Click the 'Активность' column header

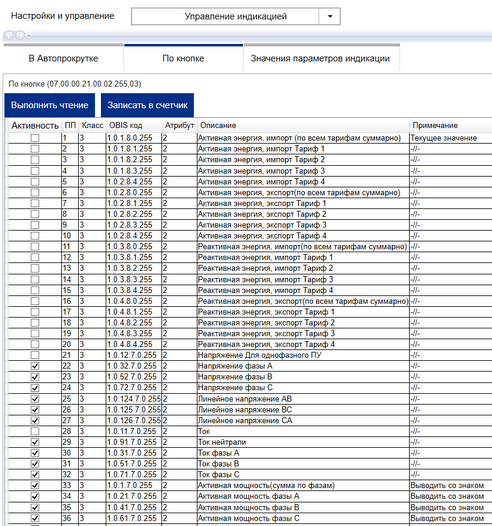click(x=35, y=125)
